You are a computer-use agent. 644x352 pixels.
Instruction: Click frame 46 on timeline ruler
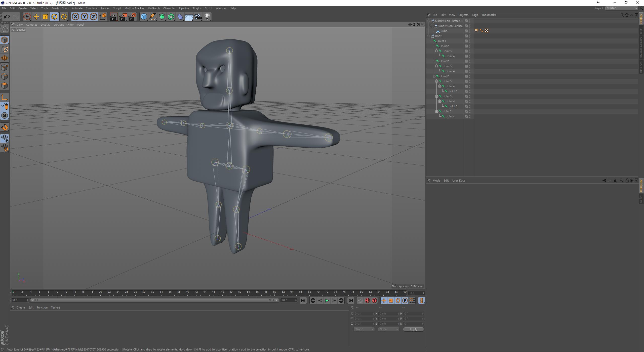(214, 292)
